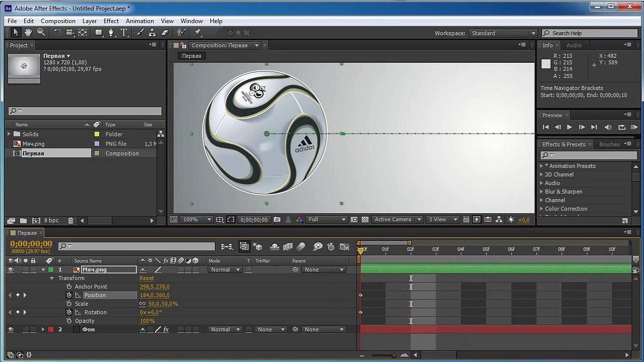644x362 pixels.
Task: Select the Zoom tool in toolbar
Action: point(41,33)
